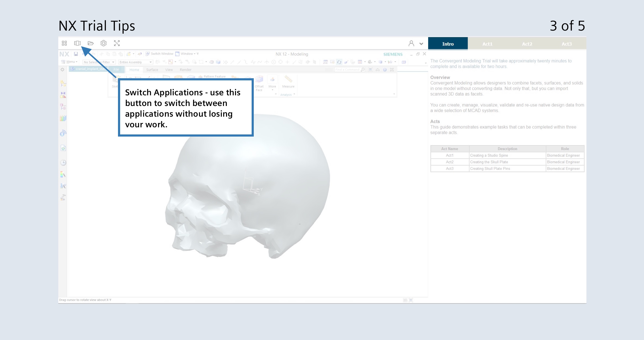Open the More features dropdown

(272, 84)
